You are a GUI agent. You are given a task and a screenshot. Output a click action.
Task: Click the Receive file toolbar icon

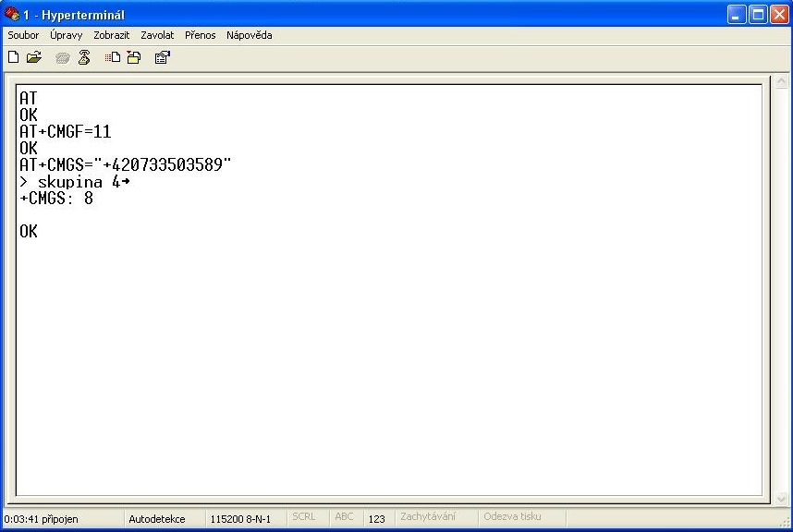click(134, 57)
